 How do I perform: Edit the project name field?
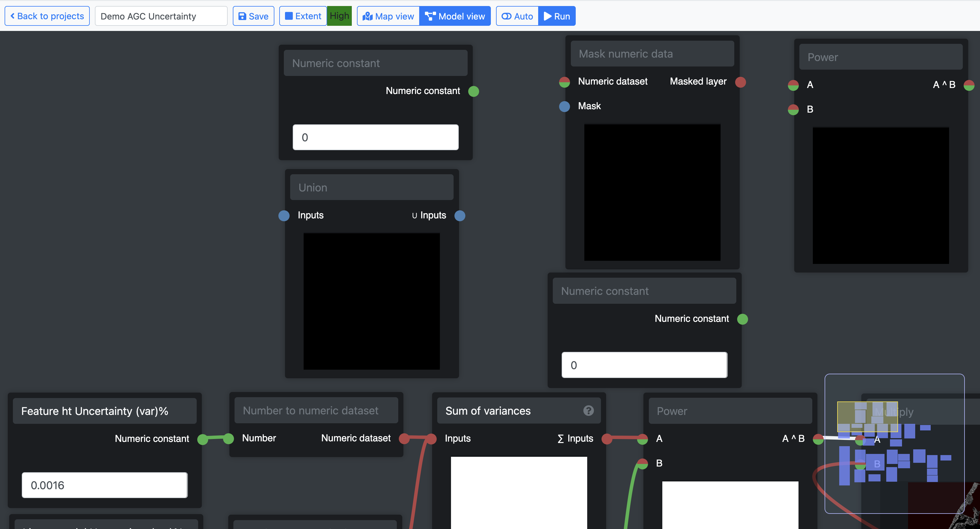coord(161,16)
